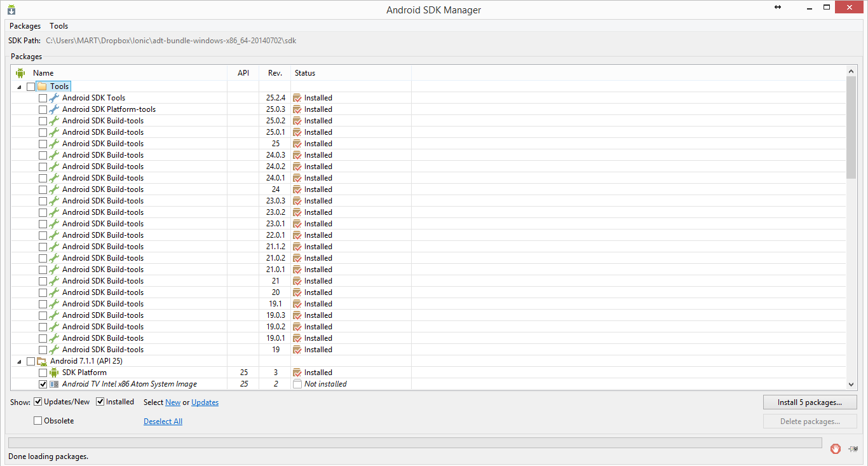868x466 pixels.
Task: Click the Deselect All link
Action: 163,421
